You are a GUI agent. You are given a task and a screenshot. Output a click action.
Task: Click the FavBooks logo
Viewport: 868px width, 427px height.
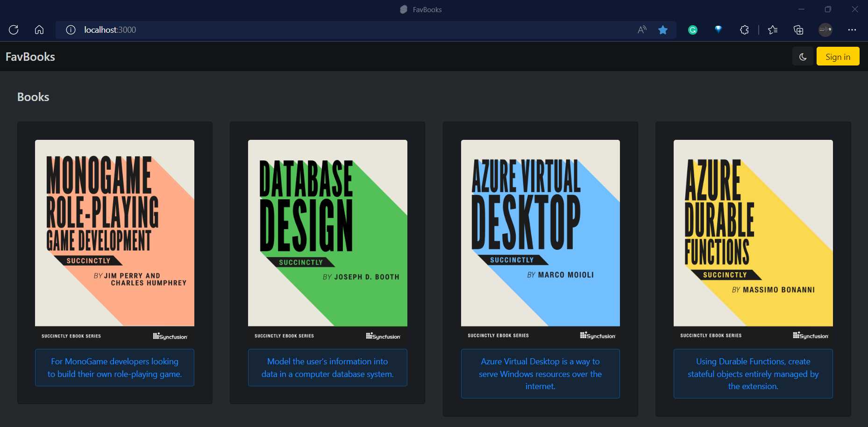(x=30, y=56)
